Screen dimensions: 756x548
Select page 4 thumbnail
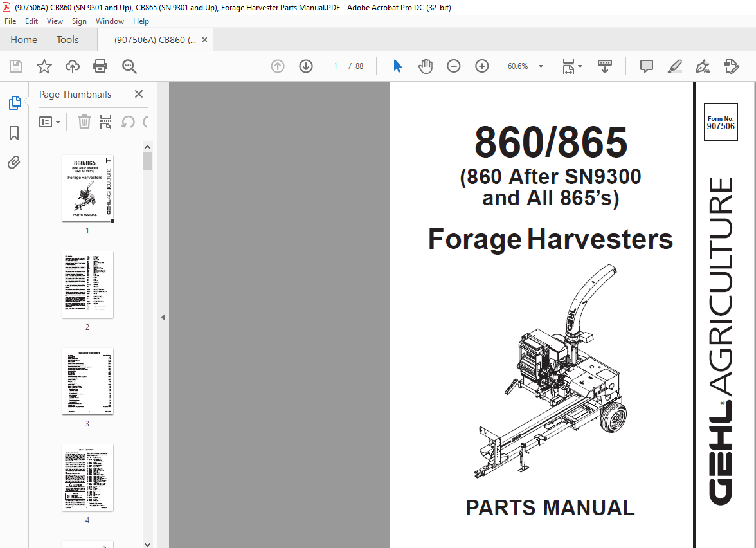point(87,477)
